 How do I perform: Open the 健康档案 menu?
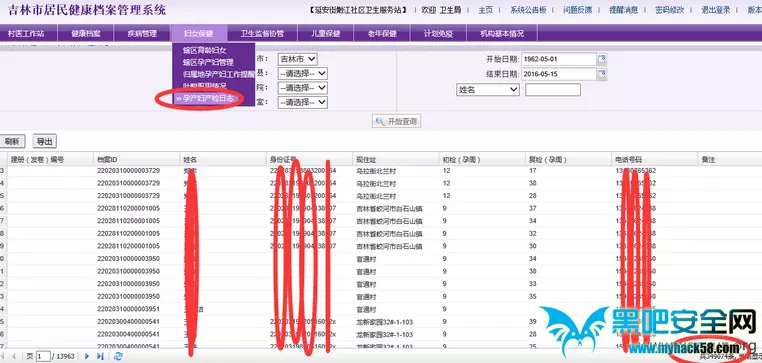coord(86,34)
